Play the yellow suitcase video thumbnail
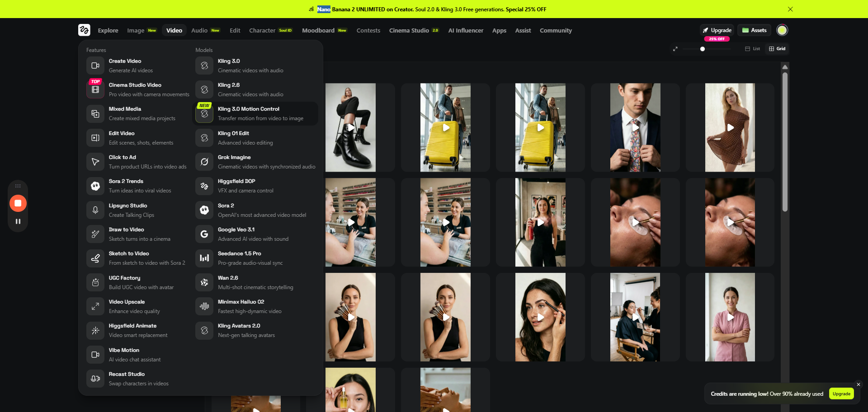 tap(446, 128)
